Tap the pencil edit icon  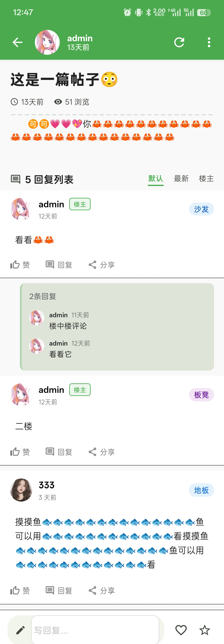coord(21,630)
